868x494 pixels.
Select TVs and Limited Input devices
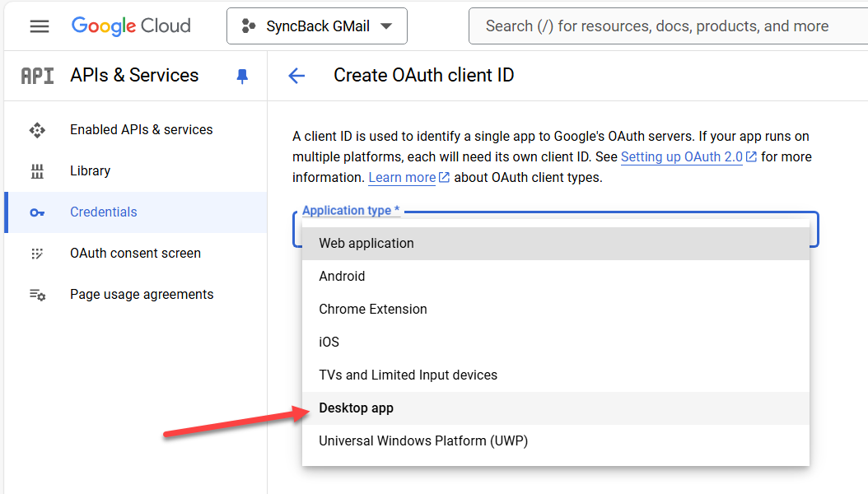[556, 375]
